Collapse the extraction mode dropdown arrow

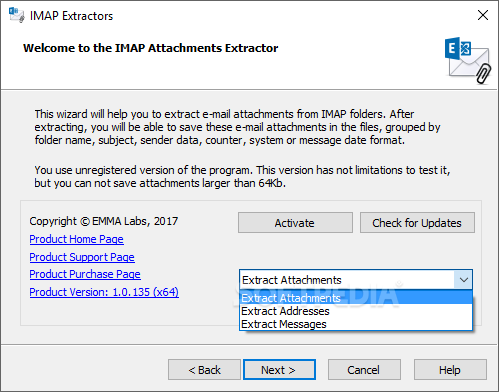[463, 280]
